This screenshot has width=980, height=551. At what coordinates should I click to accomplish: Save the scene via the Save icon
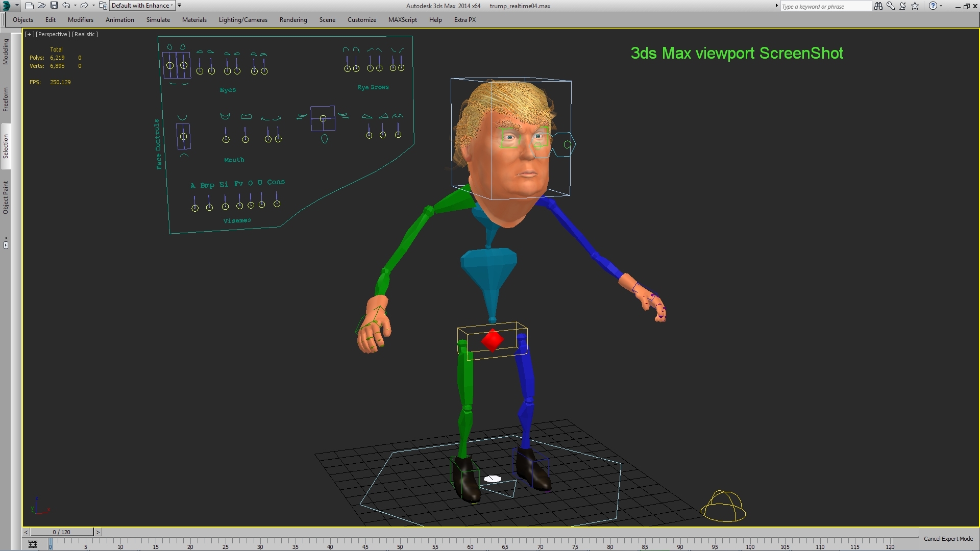click(x=54, y=6)
